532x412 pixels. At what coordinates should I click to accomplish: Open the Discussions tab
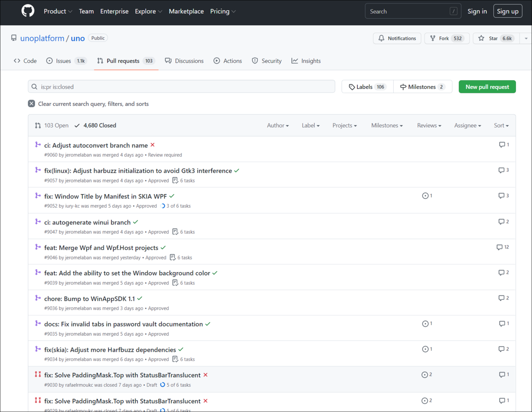coord(184,61)
